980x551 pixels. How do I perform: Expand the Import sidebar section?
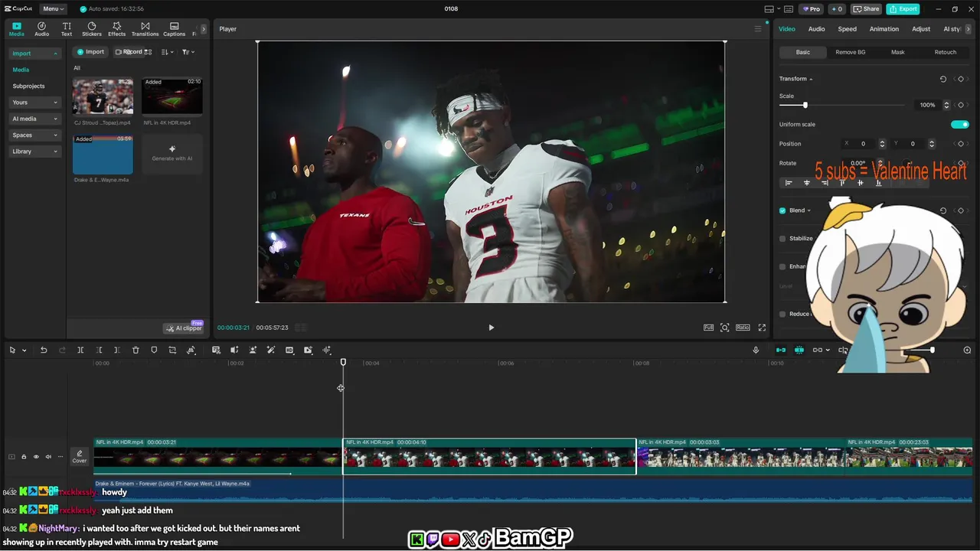(x=35, y=54)
